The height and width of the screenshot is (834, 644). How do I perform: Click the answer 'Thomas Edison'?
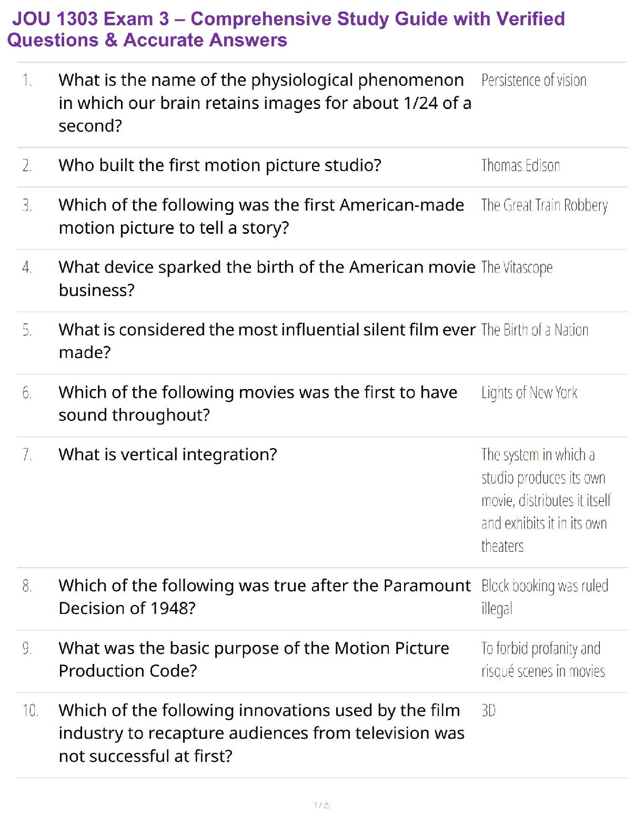click(520, 166)
